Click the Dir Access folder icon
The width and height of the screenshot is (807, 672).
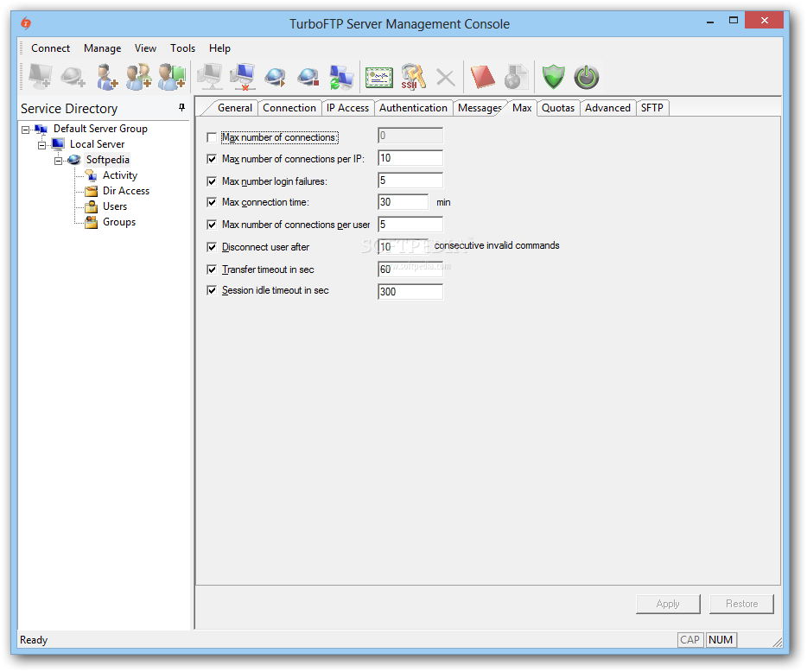(92, 192)
